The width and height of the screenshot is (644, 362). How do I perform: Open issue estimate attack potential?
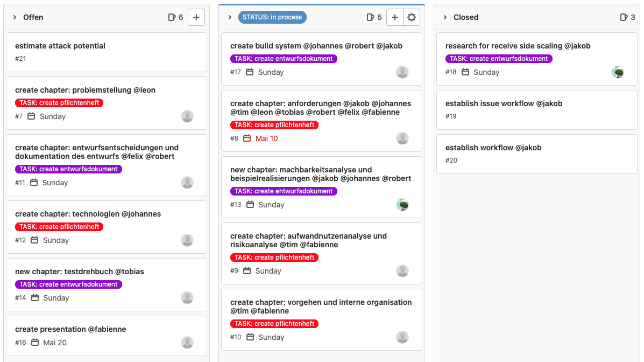pos(60,46)
